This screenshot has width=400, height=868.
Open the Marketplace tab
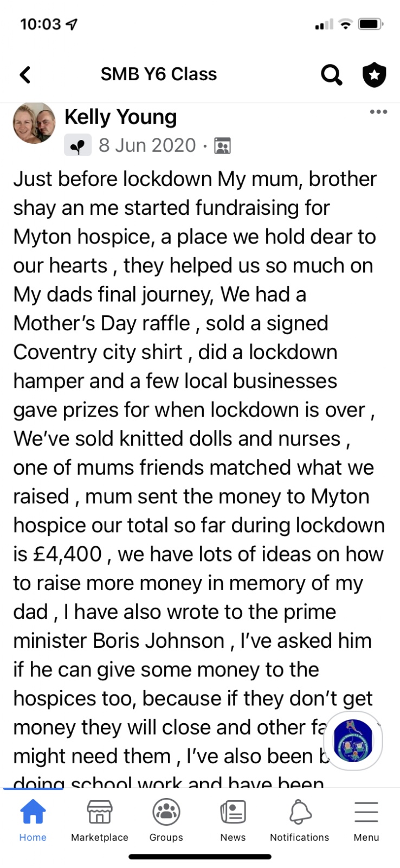click(100, 821)
